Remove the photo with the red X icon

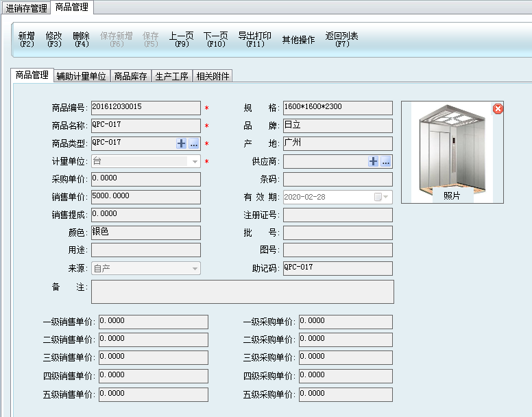[498, 108]
